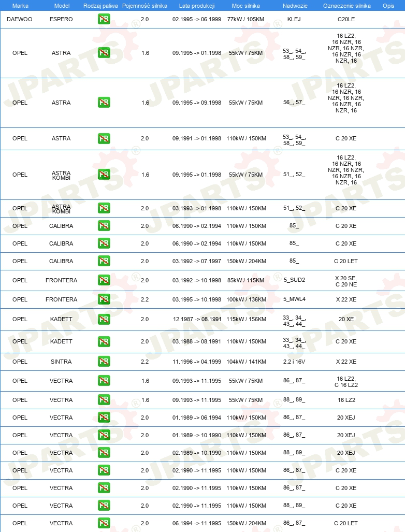
Task: Click the Opis column header
Action: tap(388, 6)
